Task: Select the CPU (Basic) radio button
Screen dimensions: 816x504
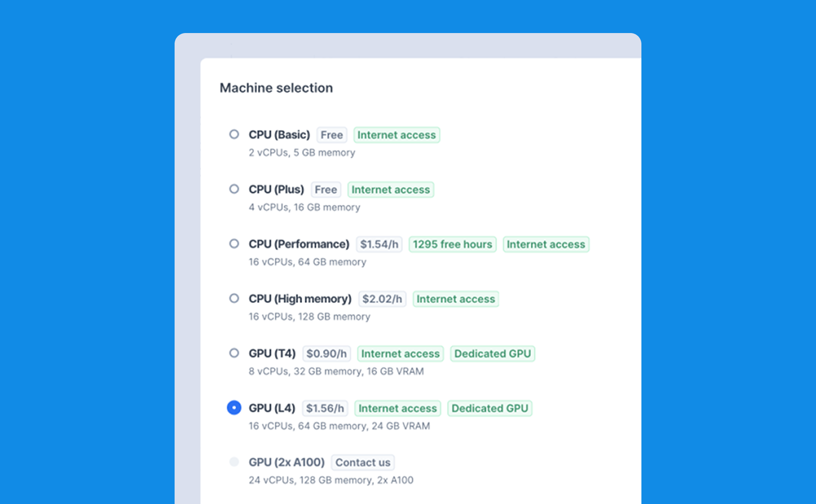Action: [234, 134]
